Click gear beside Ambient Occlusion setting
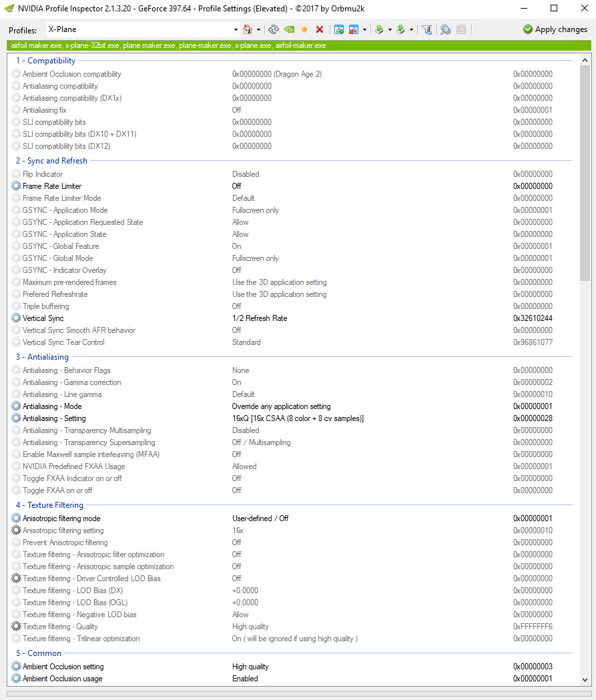This screenshot has width=596, height=700. [16, 667]
